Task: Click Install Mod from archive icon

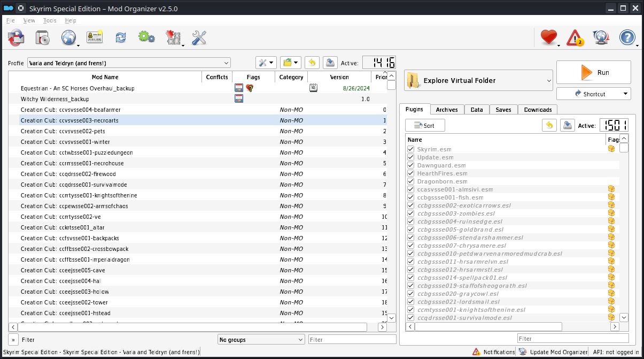Action: pos(43,37)
